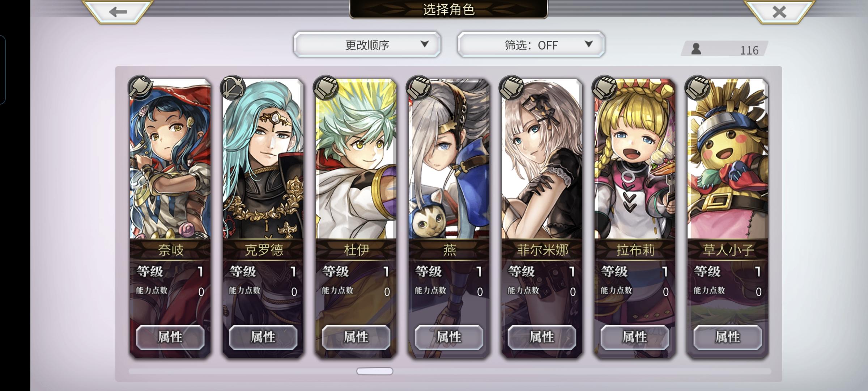Viewport: 868px width, 391px height.
Task: Click the fist icon on 草人小子 card
Action: [698, 88]
